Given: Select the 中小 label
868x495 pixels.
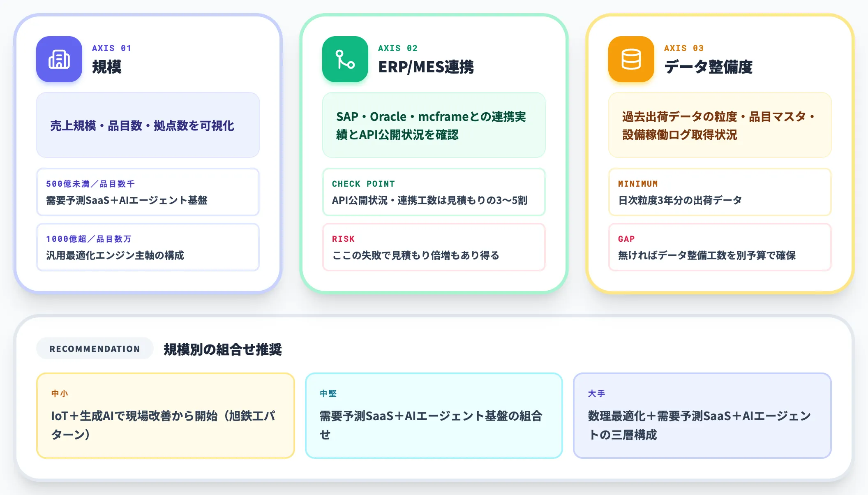Looking at the screenshot, I should pos(60,393).
